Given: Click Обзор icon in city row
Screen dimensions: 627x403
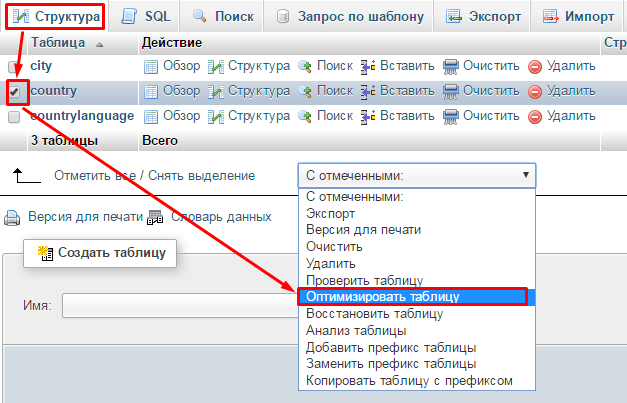Looking at the screenshot, I should click(151, 67).
